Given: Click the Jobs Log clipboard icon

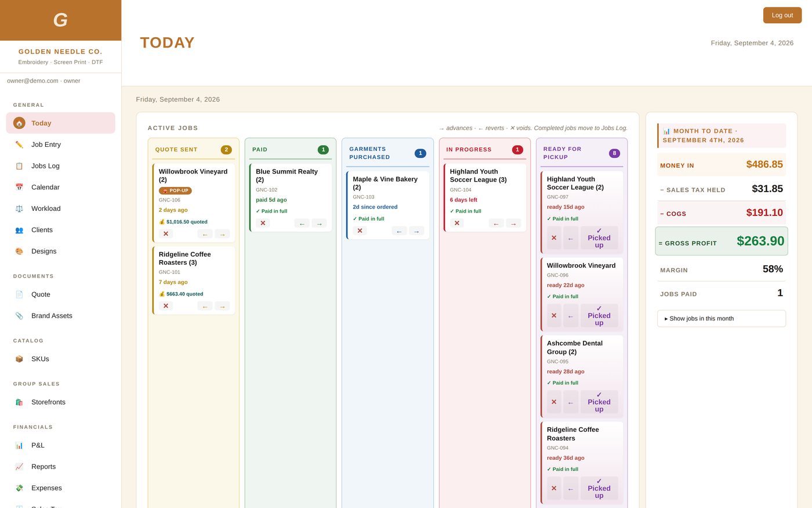Looking at the screenshot, I should (19, 166).
